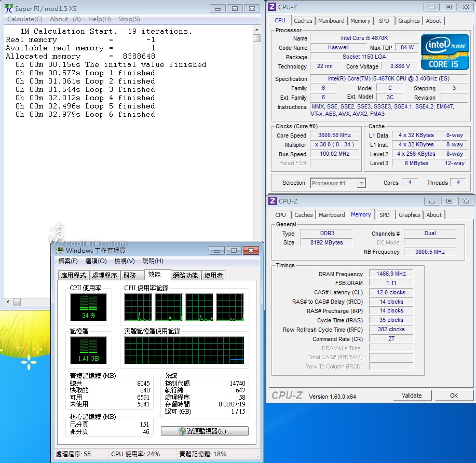Screen dimensions: 476x463
Task: Click the Intel Core i5 inside logo
Action: [x=445, y=52]
